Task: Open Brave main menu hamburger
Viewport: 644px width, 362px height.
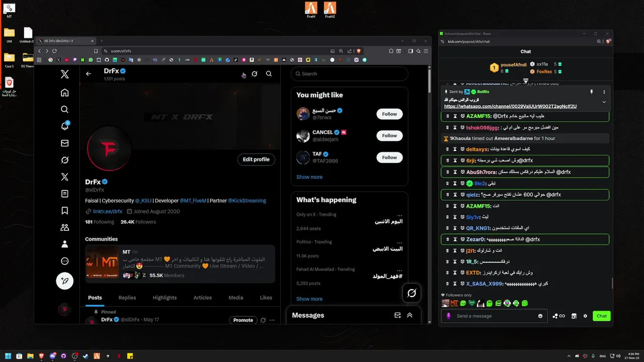Action: coord(426,51)
